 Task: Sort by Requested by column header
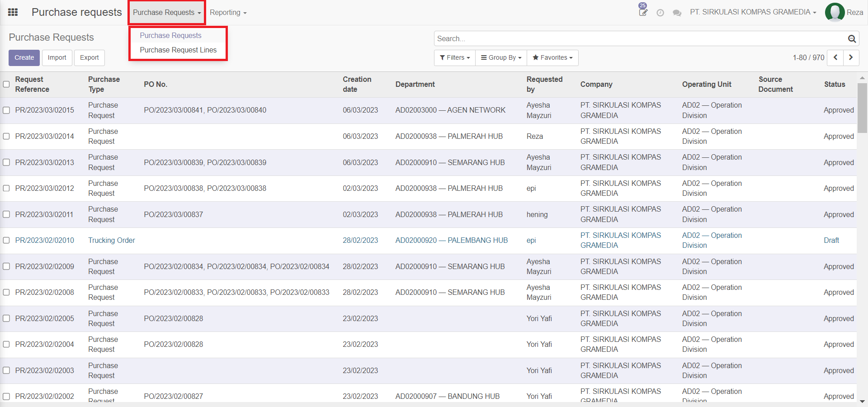tap(545, 84)
